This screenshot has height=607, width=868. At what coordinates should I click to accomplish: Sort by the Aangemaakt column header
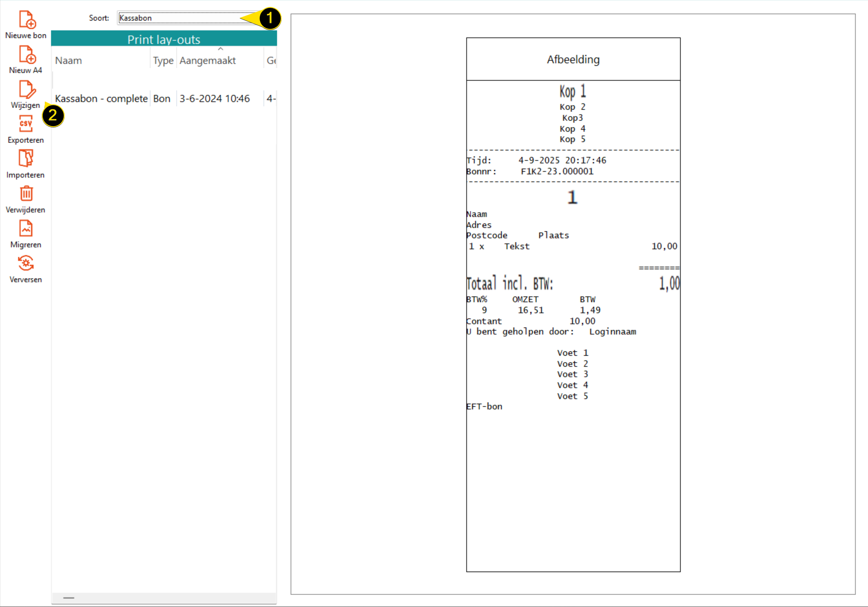208,61
